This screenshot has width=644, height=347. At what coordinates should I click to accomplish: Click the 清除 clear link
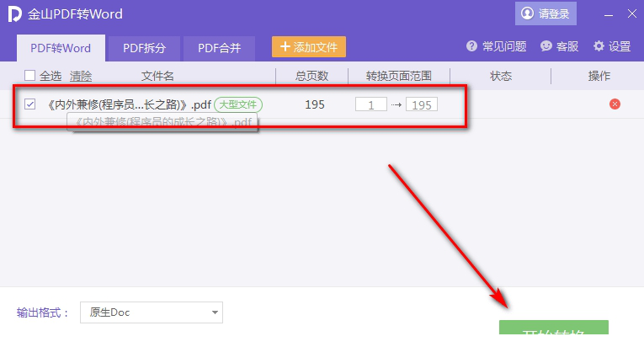pos(81,76)
